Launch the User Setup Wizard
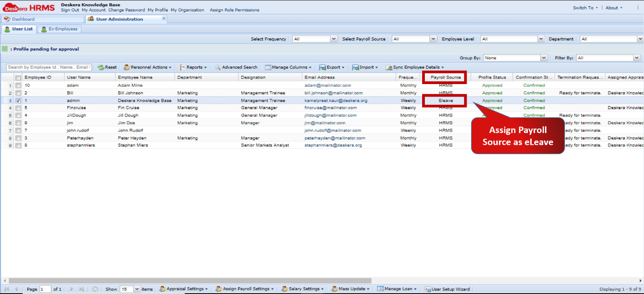 (447, 289)
